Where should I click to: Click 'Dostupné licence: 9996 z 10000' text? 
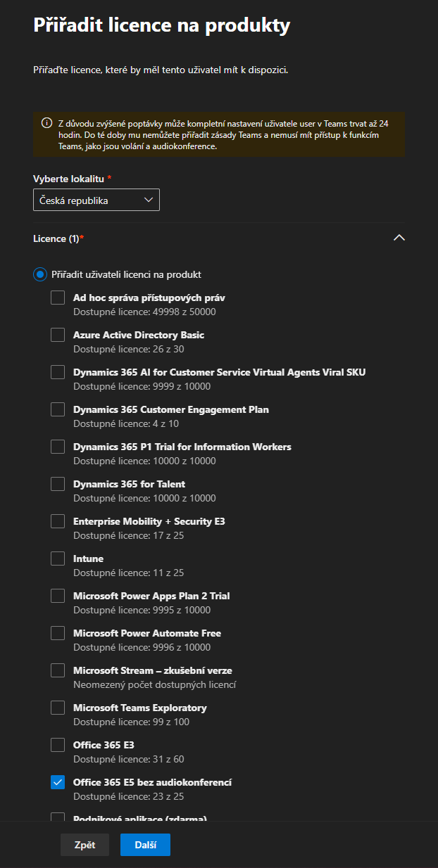(142, 647)
